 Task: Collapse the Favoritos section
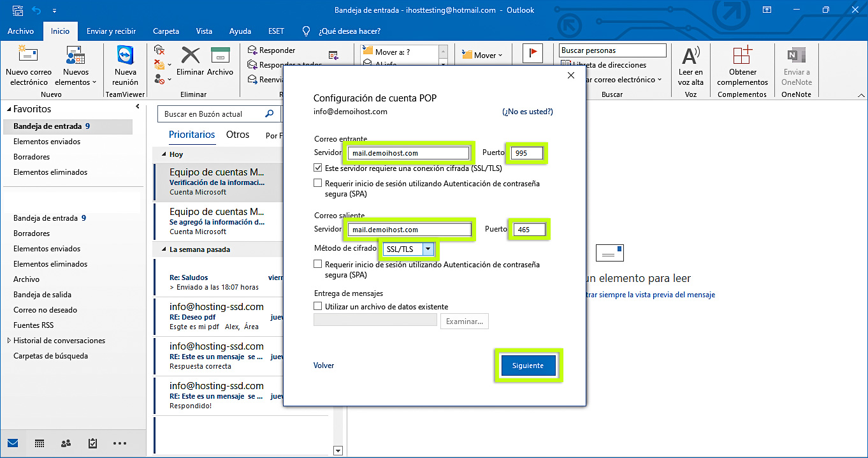(x=8, y=110)
